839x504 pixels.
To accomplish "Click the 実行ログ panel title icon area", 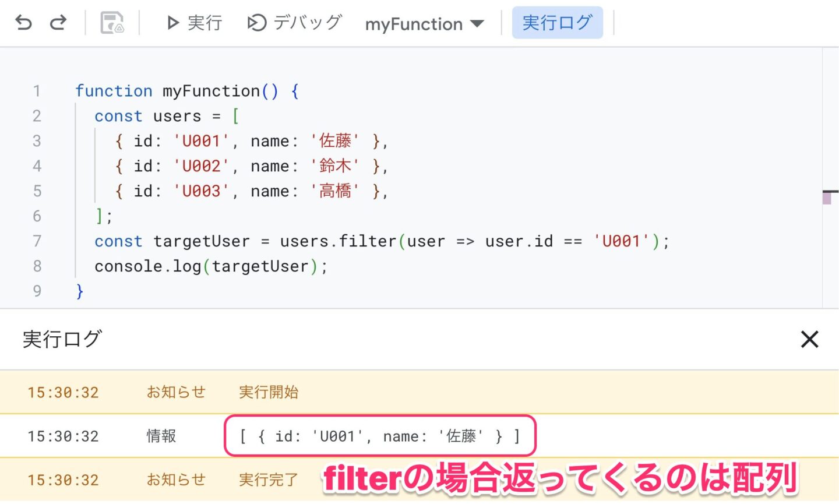I will point(61,339).
